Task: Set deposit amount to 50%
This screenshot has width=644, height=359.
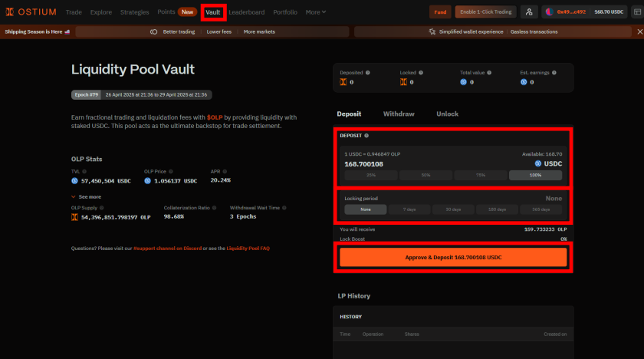Action: click(426, 175)
